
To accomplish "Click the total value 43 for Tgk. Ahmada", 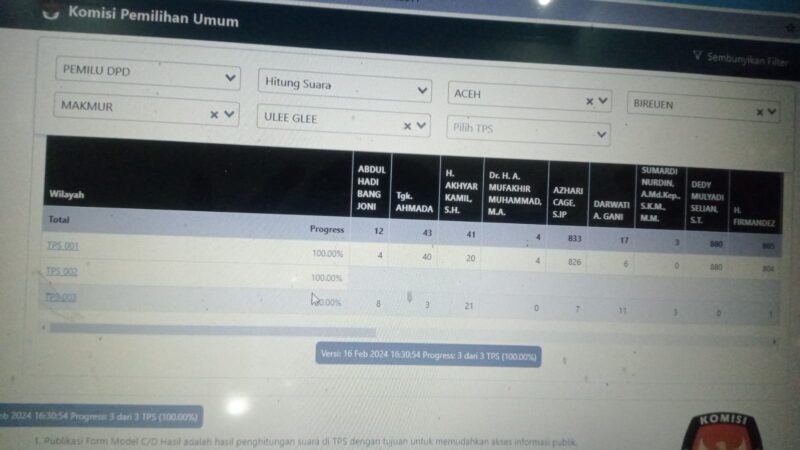I will click(427, 233).
